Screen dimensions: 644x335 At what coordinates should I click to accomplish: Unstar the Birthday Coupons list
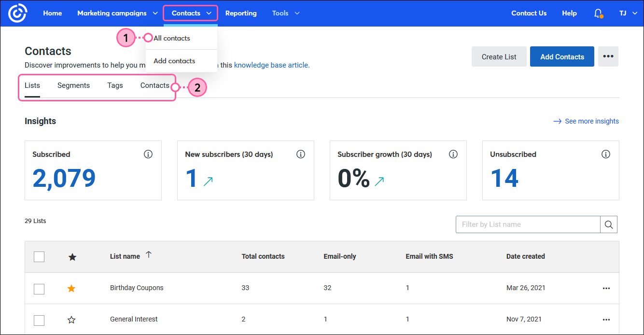(x=71, y=288)
